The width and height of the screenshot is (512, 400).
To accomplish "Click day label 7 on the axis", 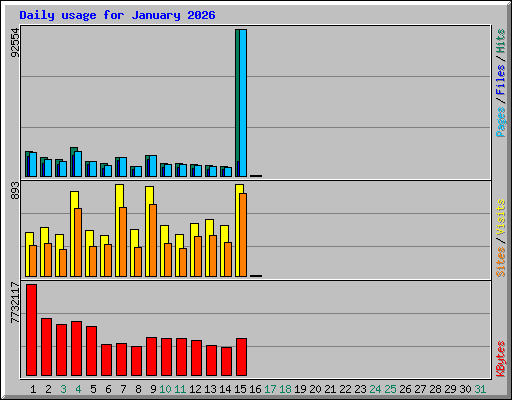I will pos(123,389).
